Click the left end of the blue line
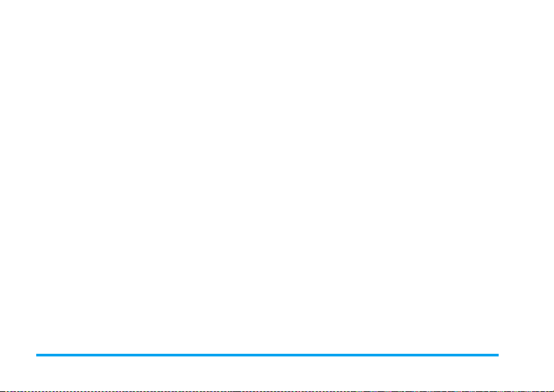554x392 pixels. (x=38, y=355)
